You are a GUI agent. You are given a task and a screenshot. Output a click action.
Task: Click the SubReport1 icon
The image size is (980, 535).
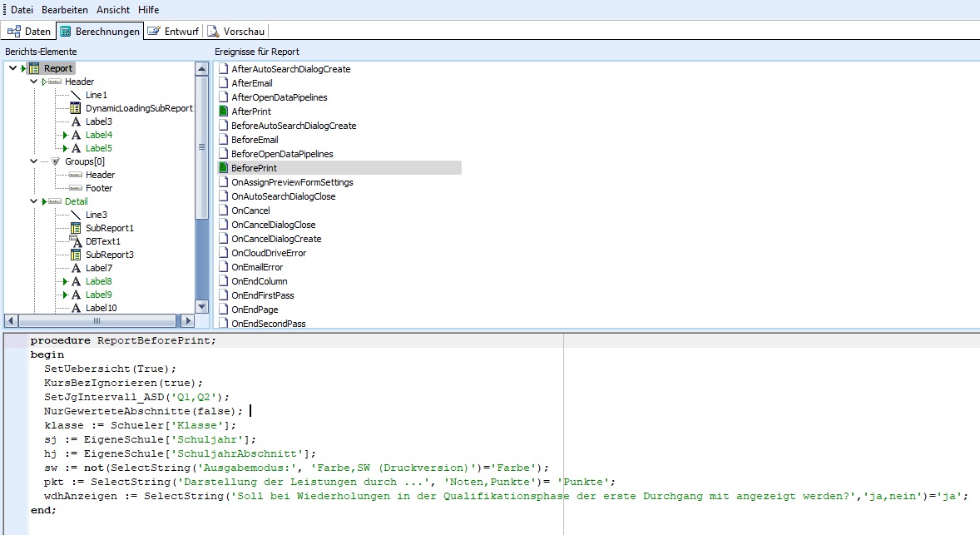(75, 228)
